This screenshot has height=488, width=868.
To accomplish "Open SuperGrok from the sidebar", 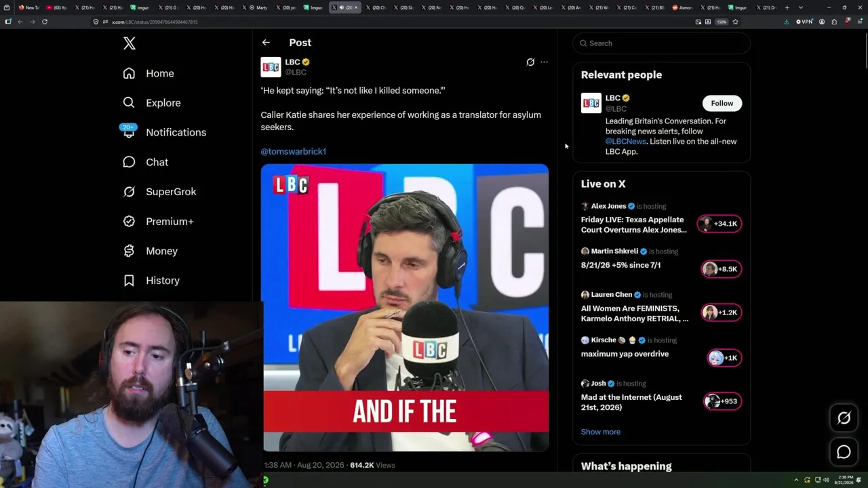I will (160, 192).
